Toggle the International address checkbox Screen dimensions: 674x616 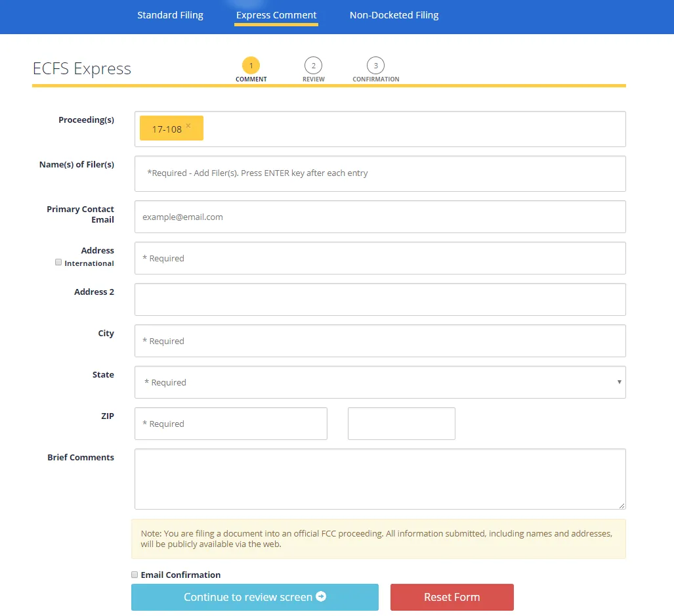coord(58,262)
